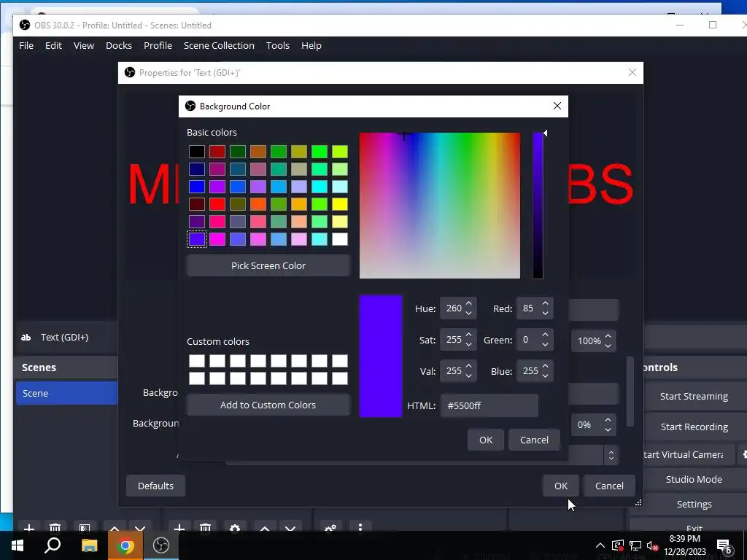Select the black basic color swatch
The width and height of the screenshot is (747, 560).
point(197,152)
